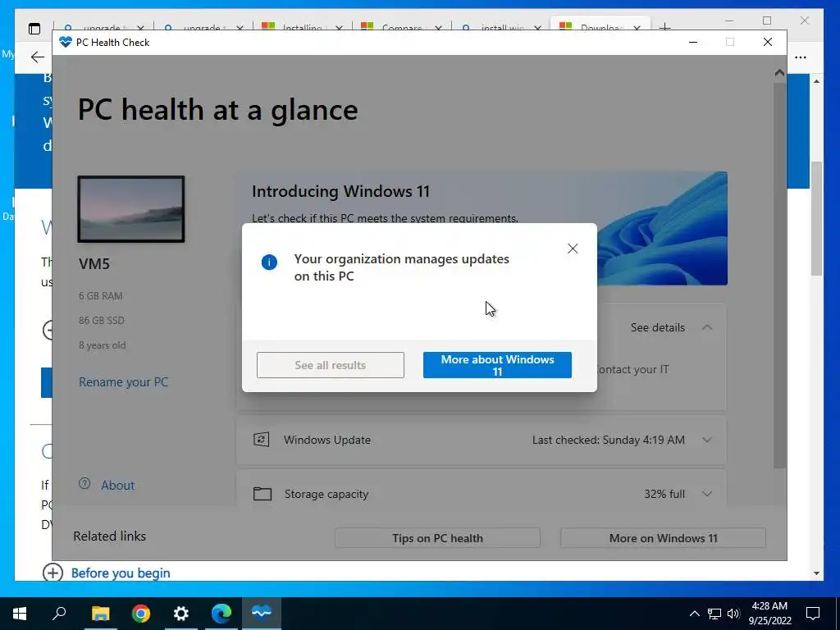Click the question mark icon beside About
The height and width of the screenshot is (630, 840).
point(84,484)
